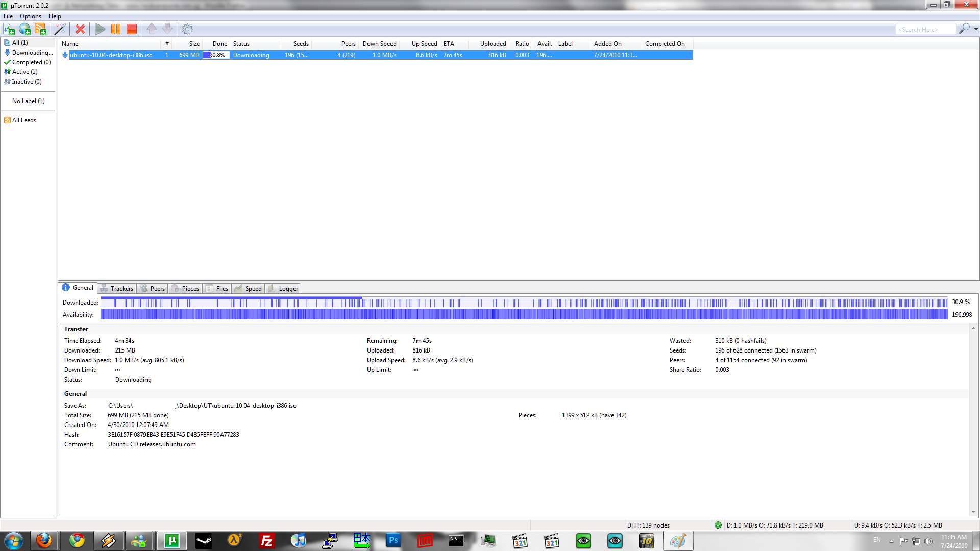
Task: Select the Completed (0) category
Action: click(x=28, y=62)
